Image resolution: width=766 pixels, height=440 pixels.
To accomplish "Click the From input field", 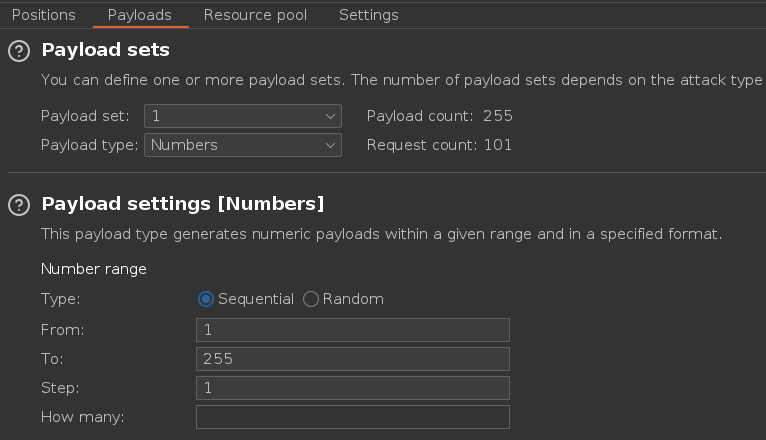I will [353, 330].
